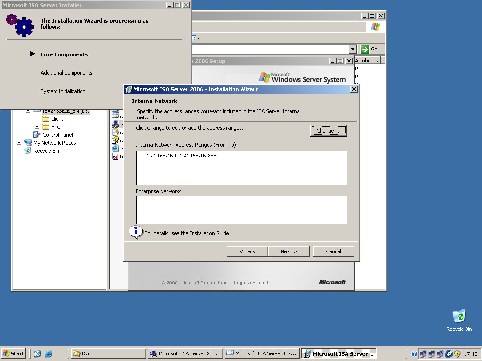Select the last item below My Network Places

47,151
